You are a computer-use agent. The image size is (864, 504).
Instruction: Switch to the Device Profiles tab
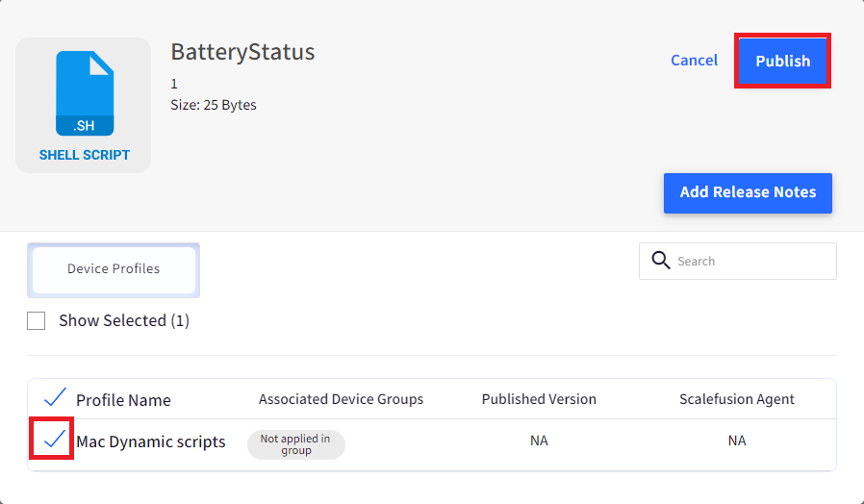pyautogui.click(x=114, y=270)
